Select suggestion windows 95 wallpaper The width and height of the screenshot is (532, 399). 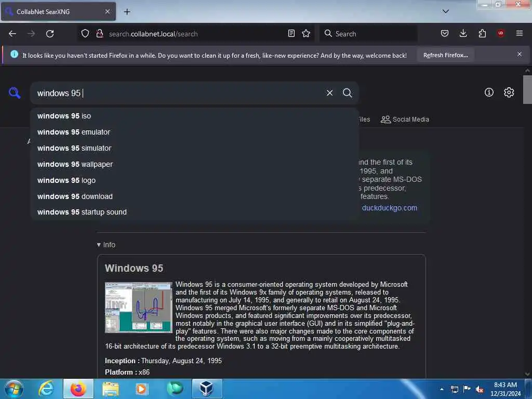click(194, 164)
